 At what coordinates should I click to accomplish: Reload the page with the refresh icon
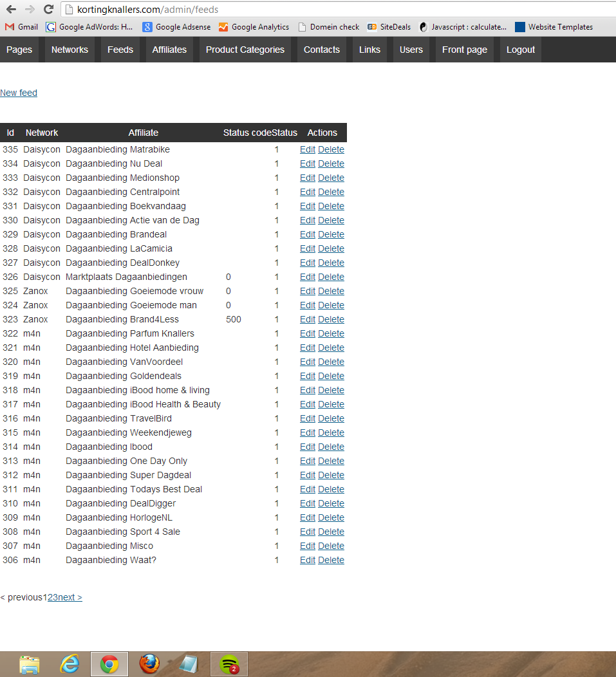(x=49, y=9)
